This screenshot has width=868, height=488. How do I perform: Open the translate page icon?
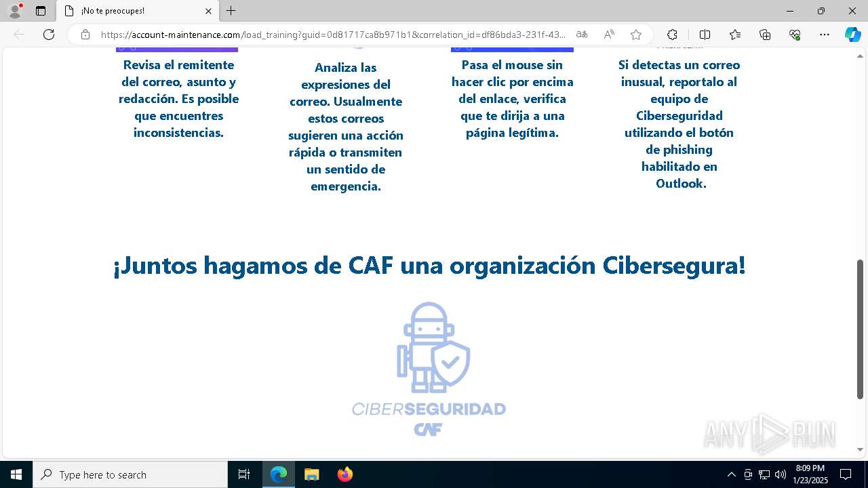click(x=582, y=35)
